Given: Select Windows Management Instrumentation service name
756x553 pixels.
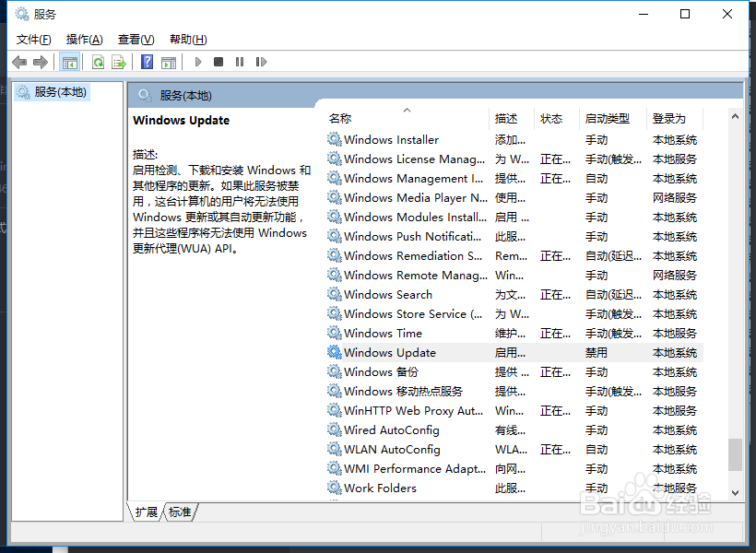Looking at the screenshot, I should [413, 179].
